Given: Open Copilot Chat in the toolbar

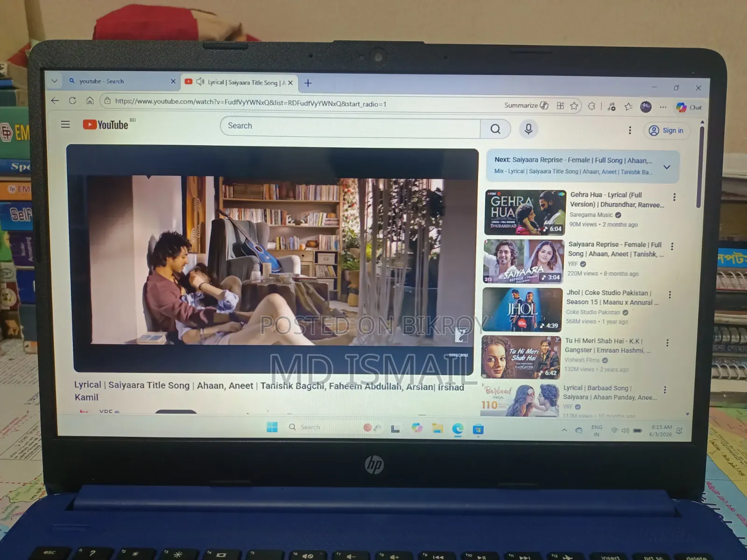Looking at the screenshot, I should pyautogui.click(x=689, y=107).
